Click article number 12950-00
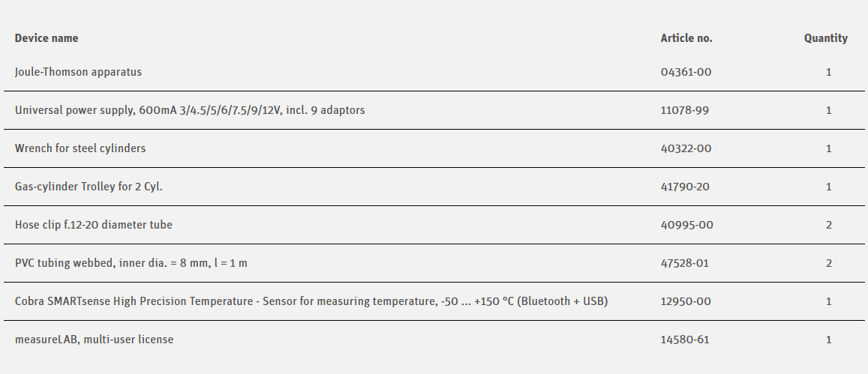868x374 pixels. pos(686,301)
